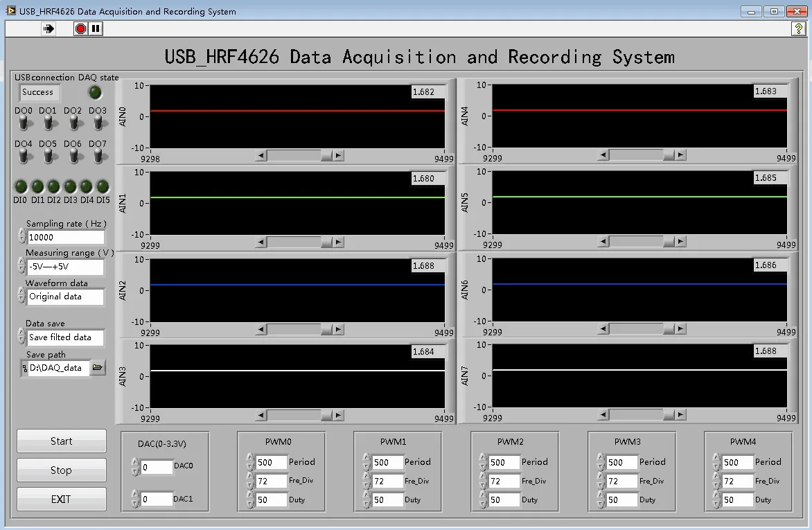Click the PWM2 Duty value field

click(x=504, y=500)
